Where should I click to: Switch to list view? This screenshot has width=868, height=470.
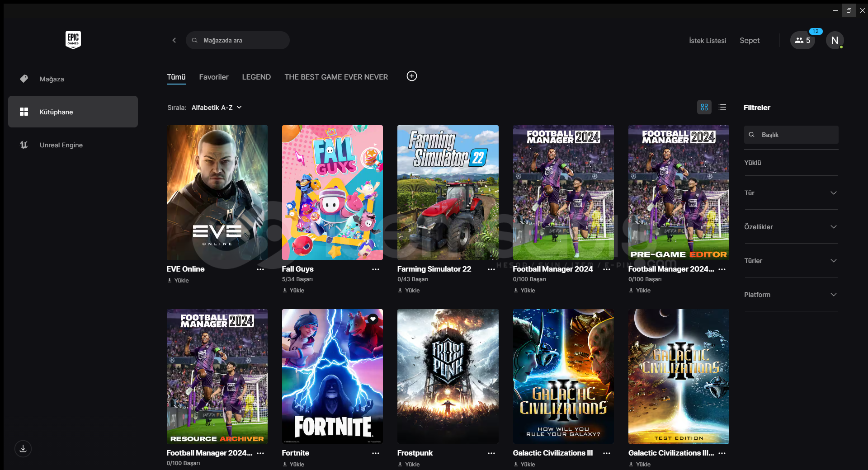[722, 107]
